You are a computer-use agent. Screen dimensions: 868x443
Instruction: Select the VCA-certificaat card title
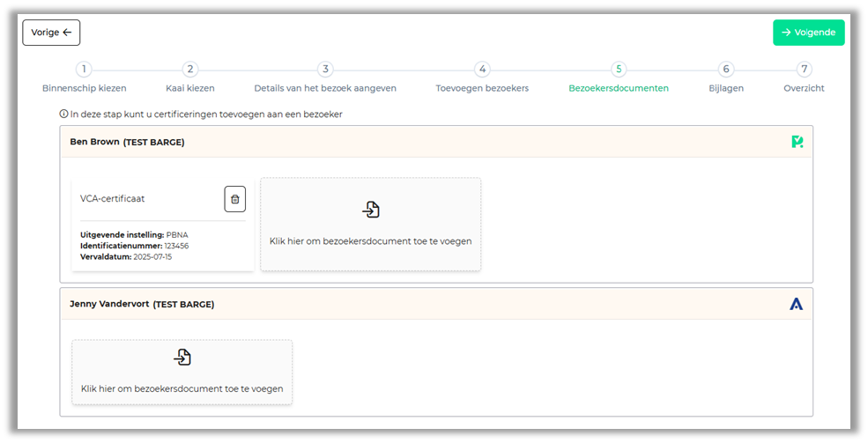(113, 199)
